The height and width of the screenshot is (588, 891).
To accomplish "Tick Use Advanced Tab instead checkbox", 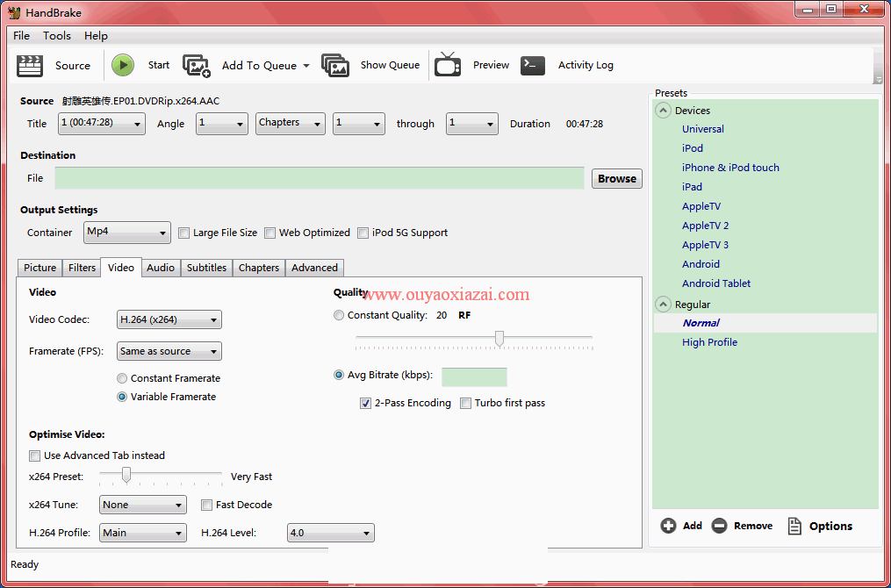I will 34,455.
